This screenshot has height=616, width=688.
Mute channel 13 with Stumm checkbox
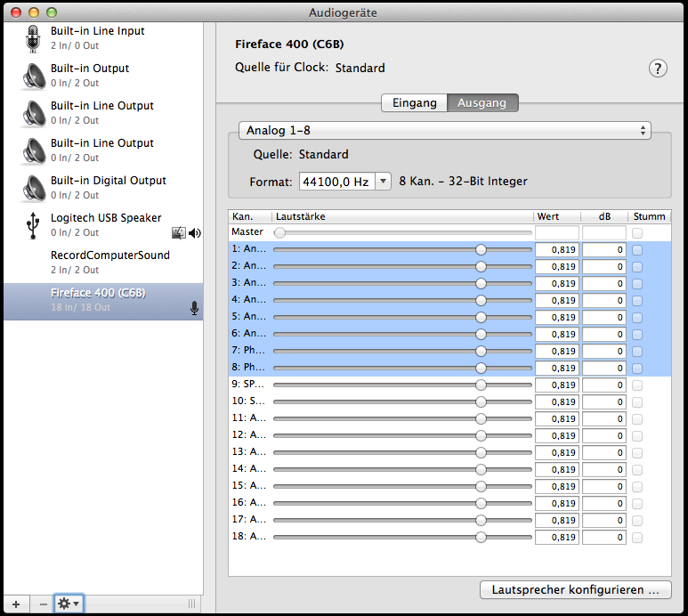tap(637, 453)
